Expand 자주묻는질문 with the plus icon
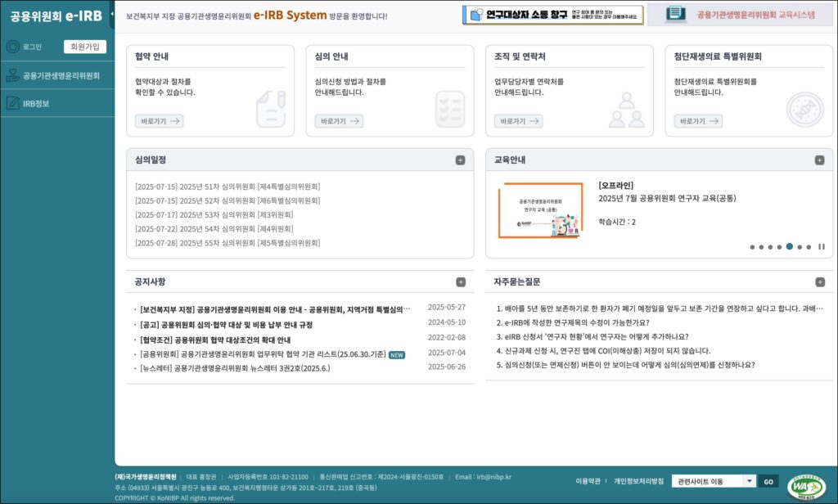The width and height of the screenshot is (838, 504). (x=820, y=282)
